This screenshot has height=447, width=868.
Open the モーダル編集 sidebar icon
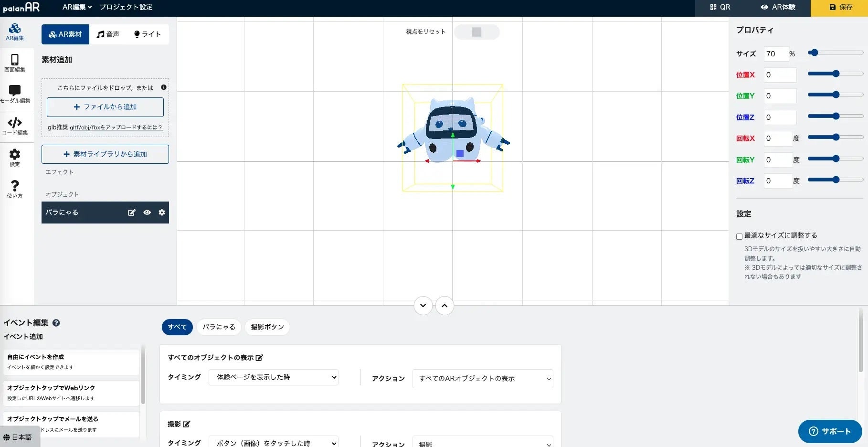(15, 94)
